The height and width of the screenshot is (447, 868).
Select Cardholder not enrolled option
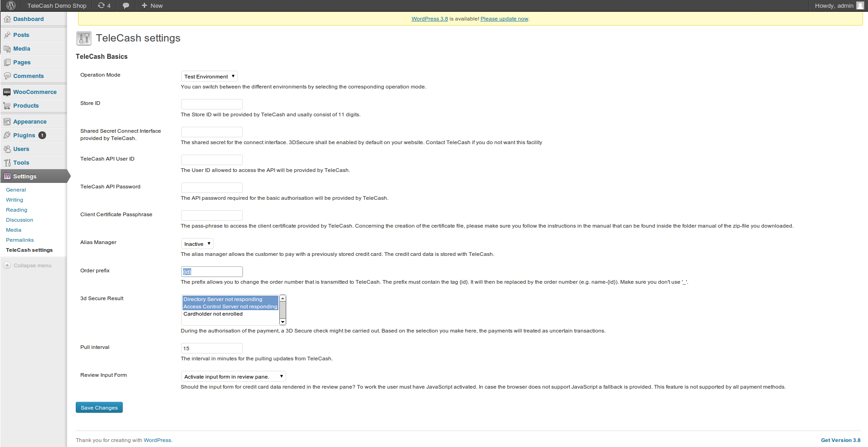[x=230, y=314]
